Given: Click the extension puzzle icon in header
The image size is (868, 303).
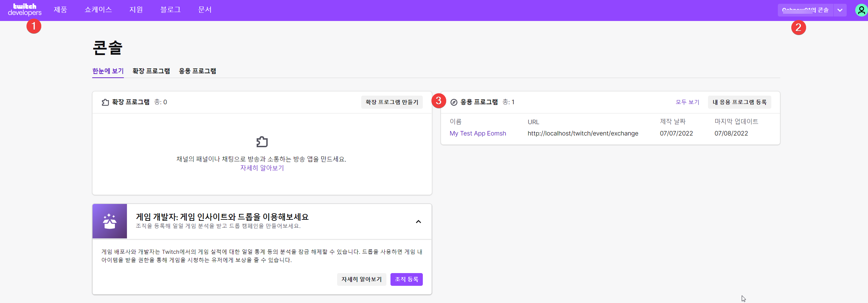Looking at the screenshot, I should [105, 102].
